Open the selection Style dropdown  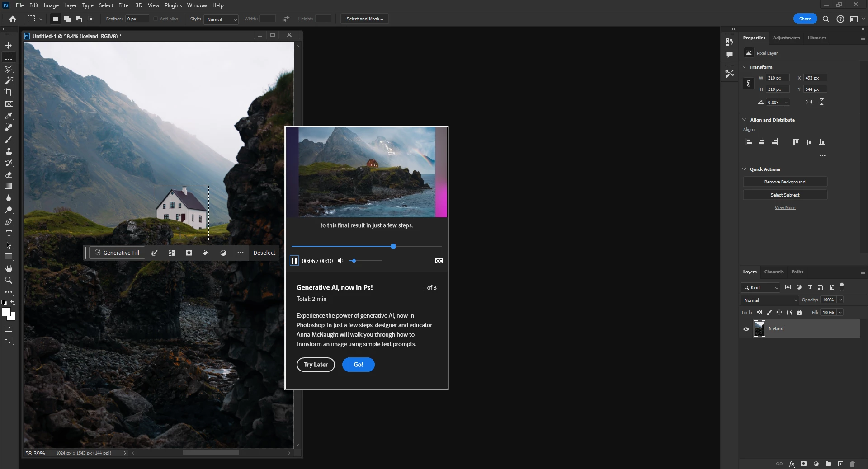click(221, 19)
